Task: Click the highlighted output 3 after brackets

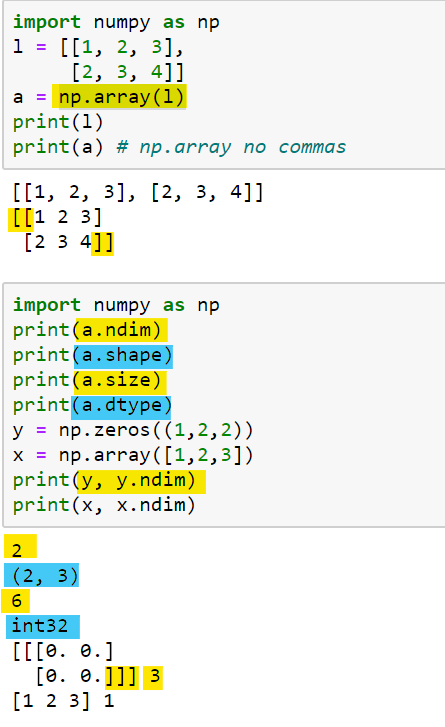Action: tap(153, 678)
